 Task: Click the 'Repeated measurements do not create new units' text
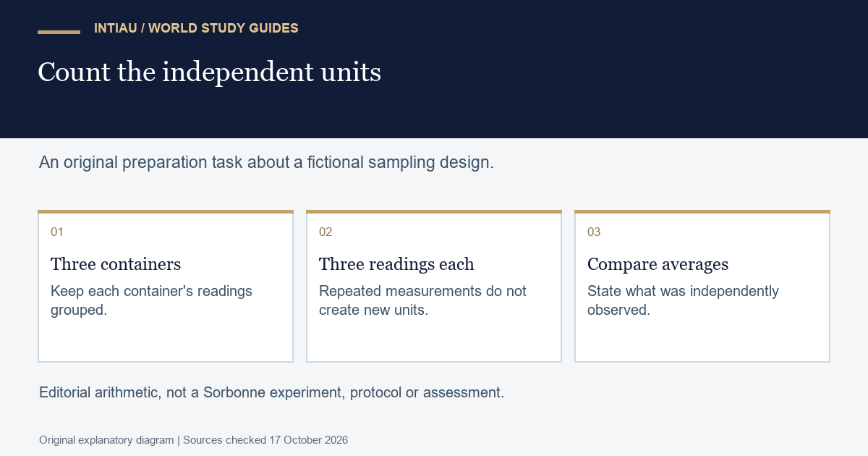pyautogui.click(x=422, y=300)
